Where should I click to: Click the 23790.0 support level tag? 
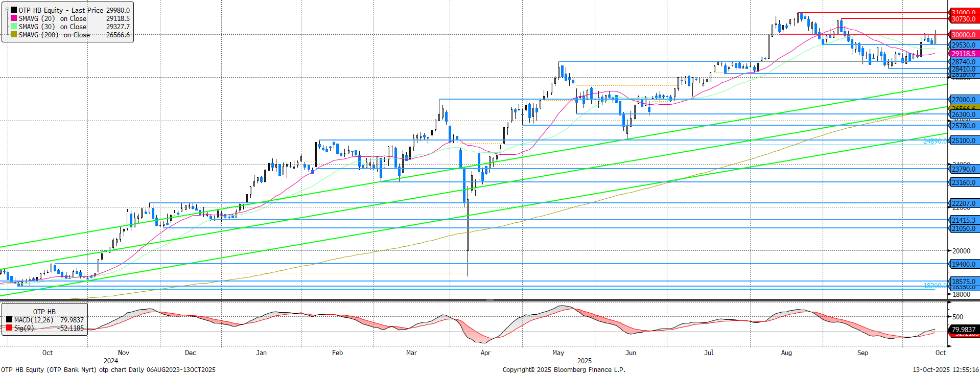coord(963,169)
